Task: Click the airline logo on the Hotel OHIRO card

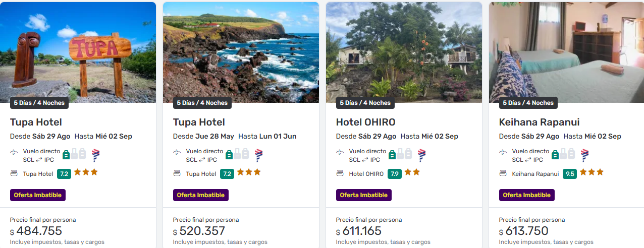Action: (422, 155)
